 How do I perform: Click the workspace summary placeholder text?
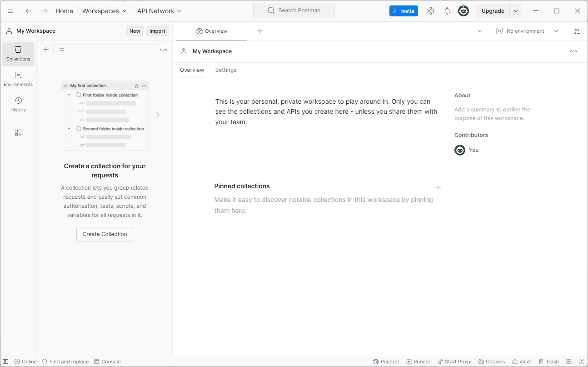[x=493, y=114]
